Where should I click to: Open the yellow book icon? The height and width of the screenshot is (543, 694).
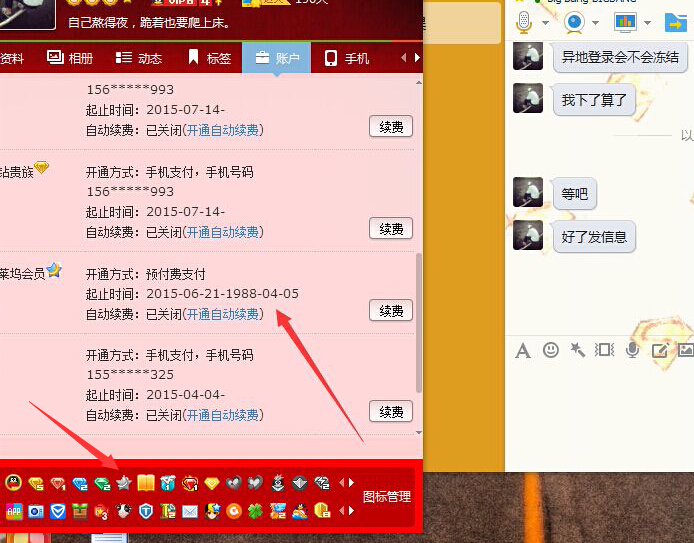point(146,482)
